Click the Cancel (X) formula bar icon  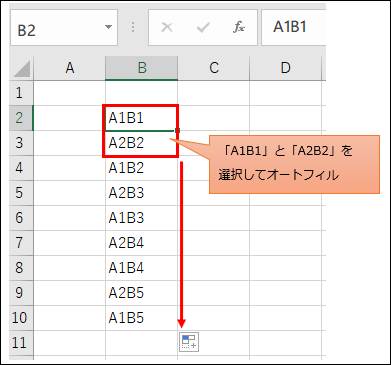tap(167, 27)
